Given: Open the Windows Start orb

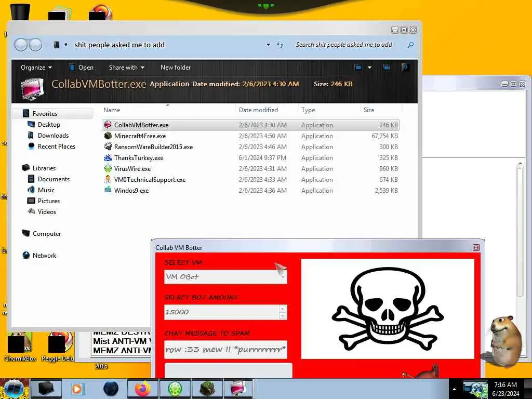Looking at the screenshot, I should (x=14, y=389).
